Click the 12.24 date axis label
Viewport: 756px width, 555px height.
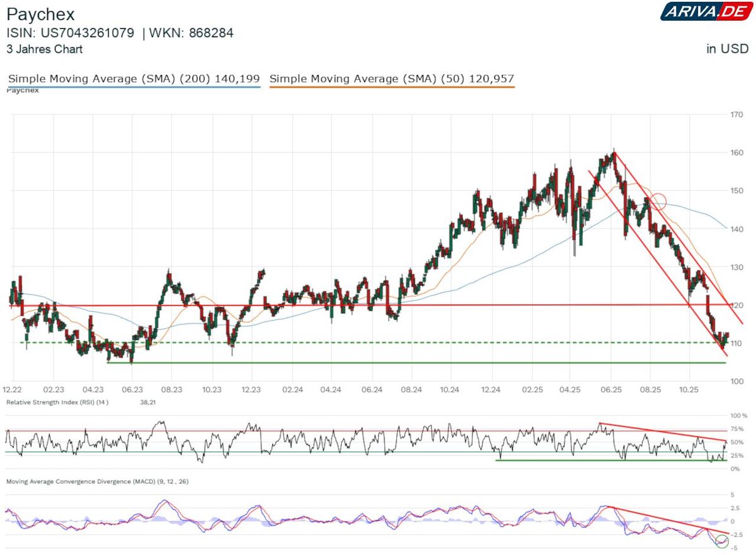click(491, 391)
